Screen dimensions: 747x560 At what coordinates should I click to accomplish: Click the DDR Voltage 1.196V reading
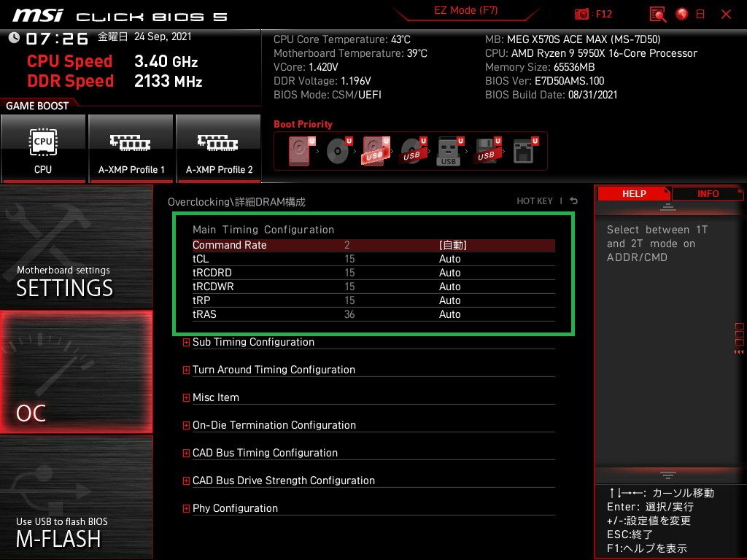(x=322, y=81)
